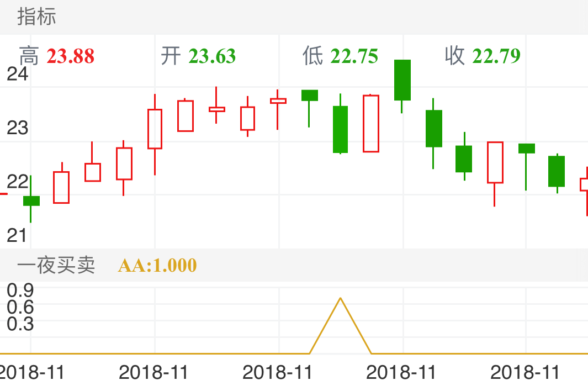Tap the 收 22.79 close price readout
588x391 pixels.
pyautogui.click(x=483, y=56)
